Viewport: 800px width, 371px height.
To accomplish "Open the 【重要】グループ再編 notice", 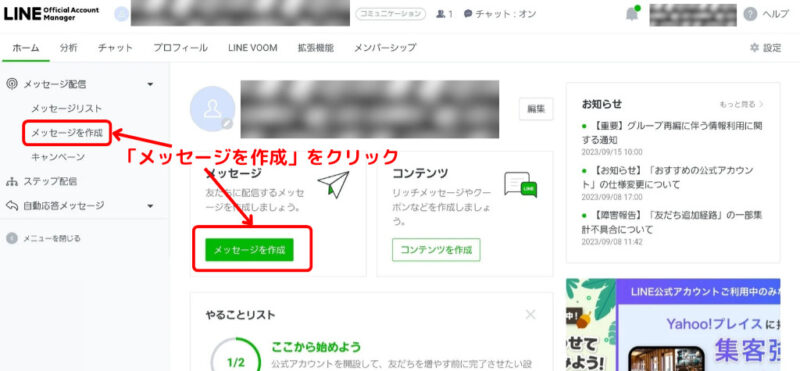I will click(x=672, y=132).
